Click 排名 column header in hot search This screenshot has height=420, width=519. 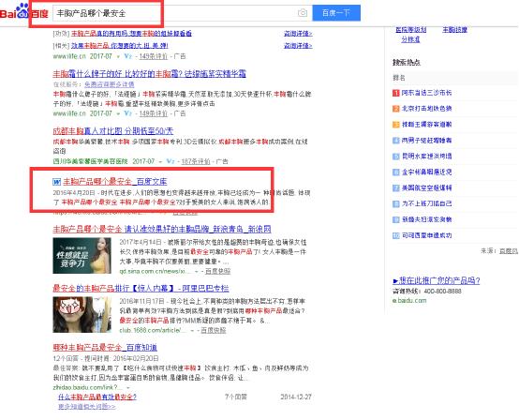click(399, 78)
